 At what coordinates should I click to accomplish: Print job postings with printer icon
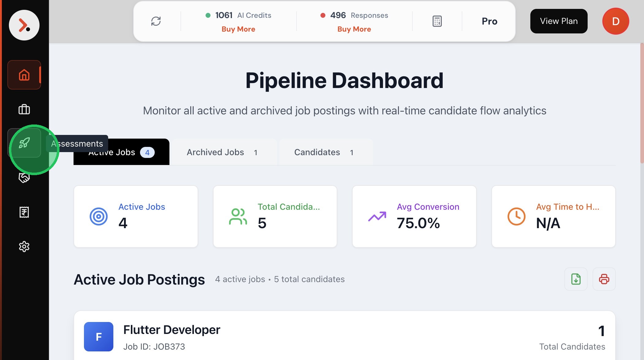[604, 279]
